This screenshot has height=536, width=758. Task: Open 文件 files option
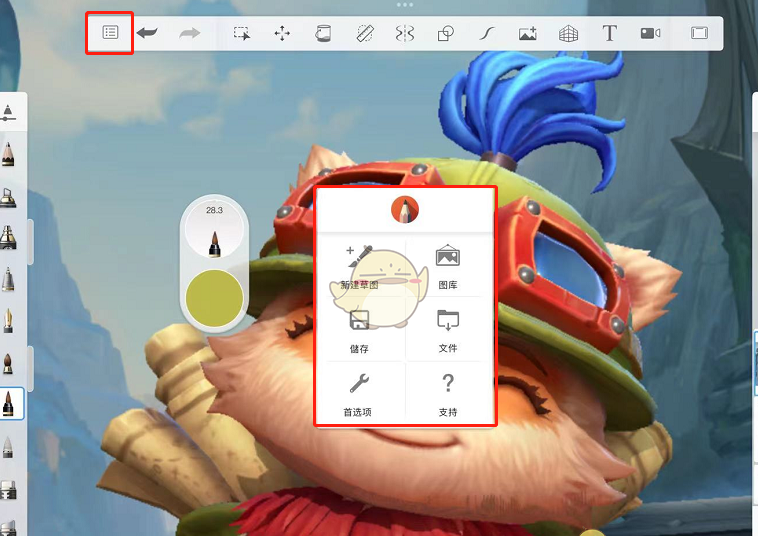(x=448, y=332)
